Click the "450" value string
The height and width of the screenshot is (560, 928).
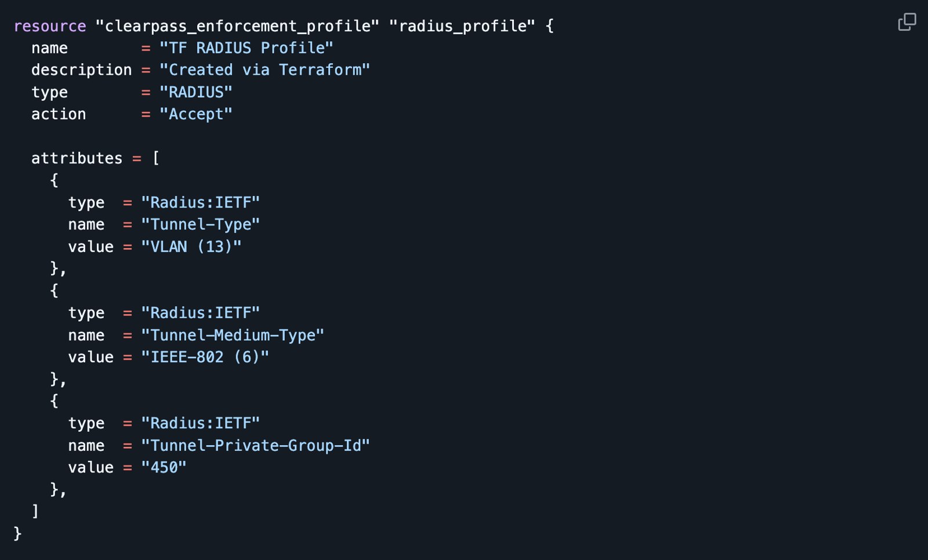click(164, 467)
